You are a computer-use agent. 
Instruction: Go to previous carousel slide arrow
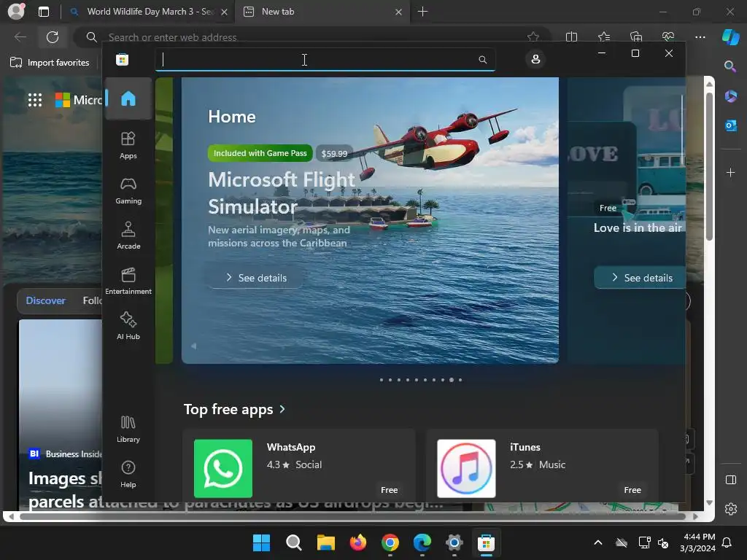coord(193,346)
